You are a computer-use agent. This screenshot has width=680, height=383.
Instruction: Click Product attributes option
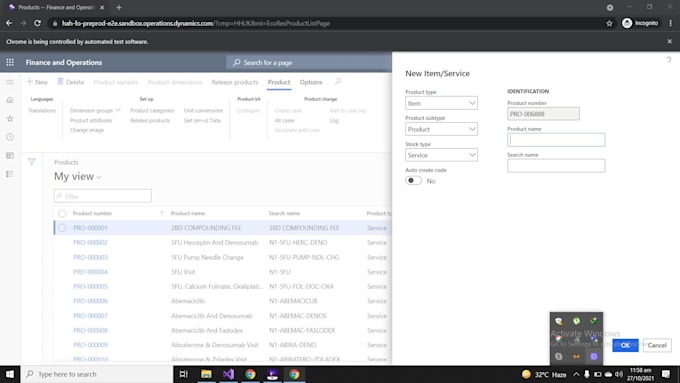pyautogui.click(x=91, y=120)
